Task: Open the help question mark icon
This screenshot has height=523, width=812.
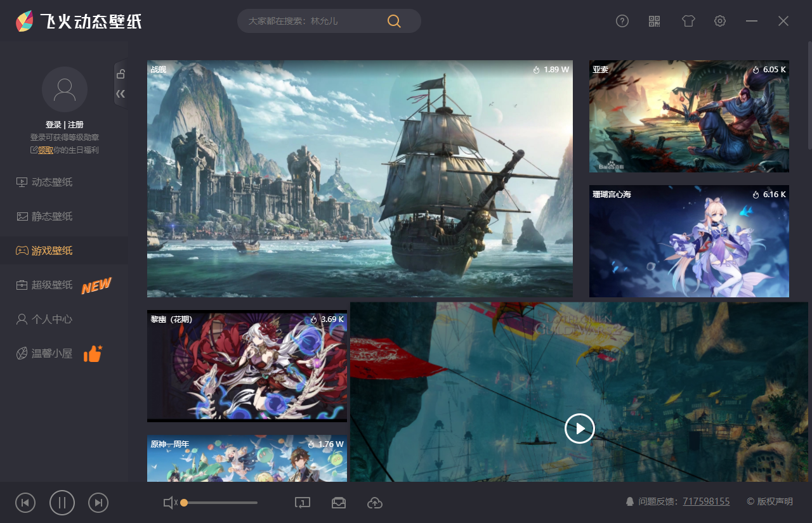Action: pyautogui.click(x=622, y=21)
